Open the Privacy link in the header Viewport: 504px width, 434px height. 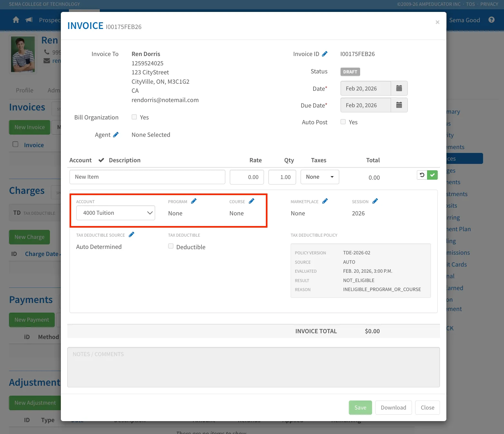[x=489, y=4]
